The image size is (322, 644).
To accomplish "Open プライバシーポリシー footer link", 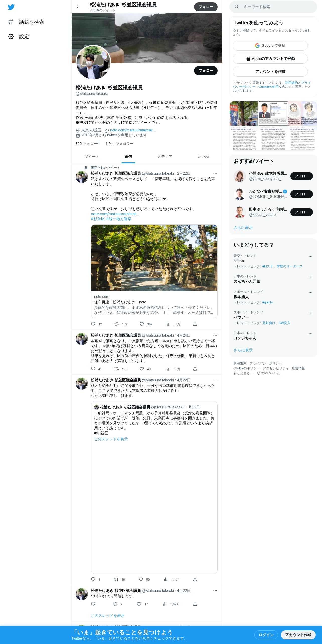I will coord(266,363).
